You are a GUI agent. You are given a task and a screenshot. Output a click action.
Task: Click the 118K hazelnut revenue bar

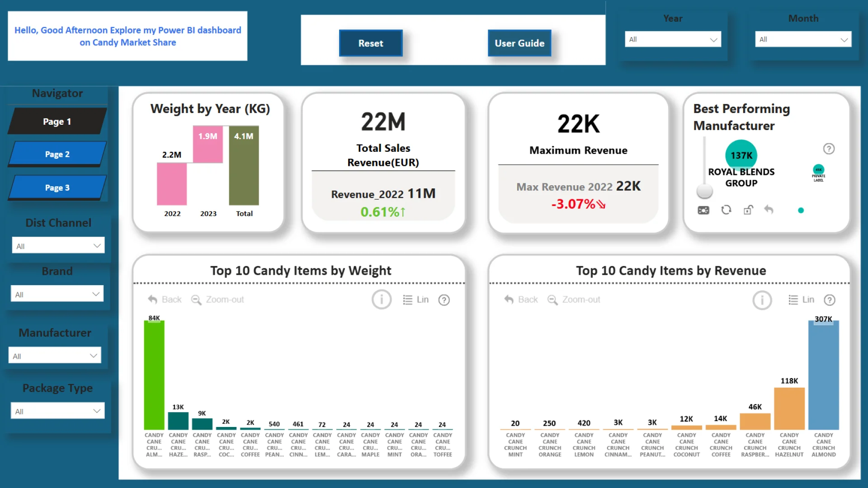789,408
